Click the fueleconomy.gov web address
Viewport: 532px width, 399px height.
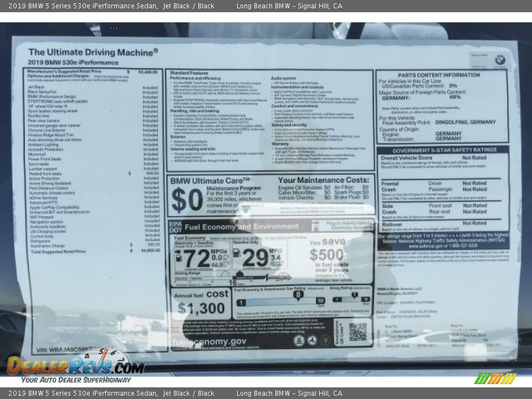(x=209, y=342)
